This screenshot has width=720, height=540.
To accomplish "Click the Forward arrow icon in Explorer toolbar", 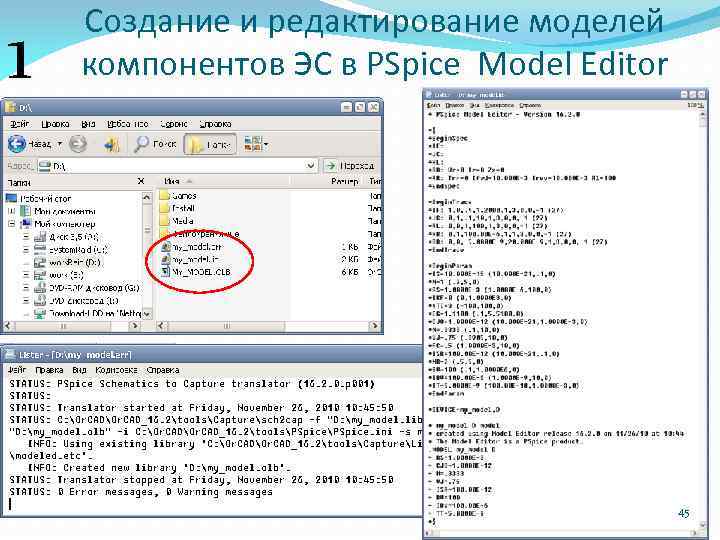I will click(x=78, y=144).
